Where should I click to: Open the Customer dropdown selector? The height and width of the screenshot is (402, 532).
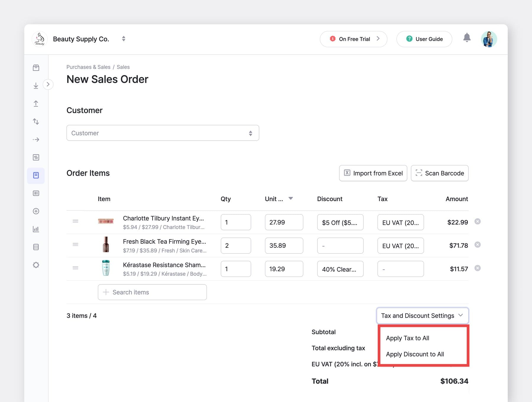(163, 133)
